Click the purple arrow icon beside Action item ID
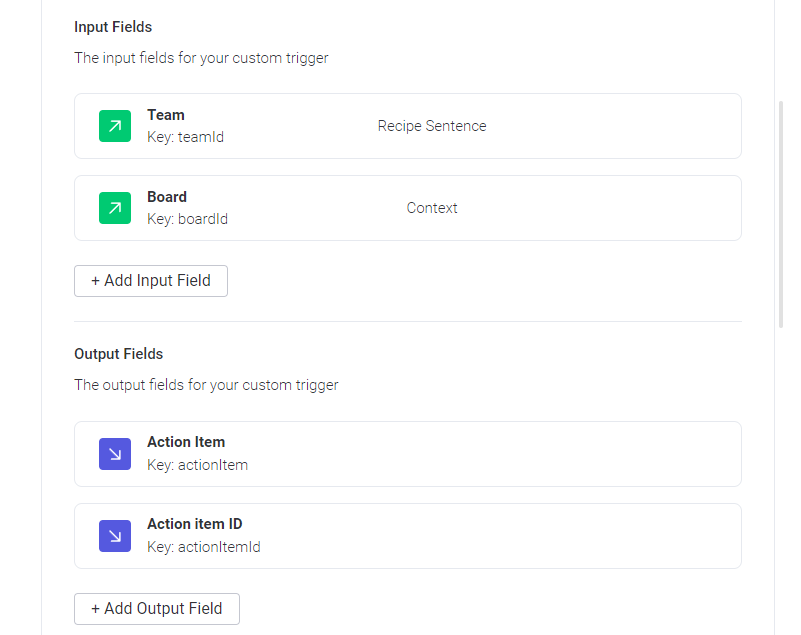The width and height of the screenshot is (801, 635). click(x=115, y=535)
